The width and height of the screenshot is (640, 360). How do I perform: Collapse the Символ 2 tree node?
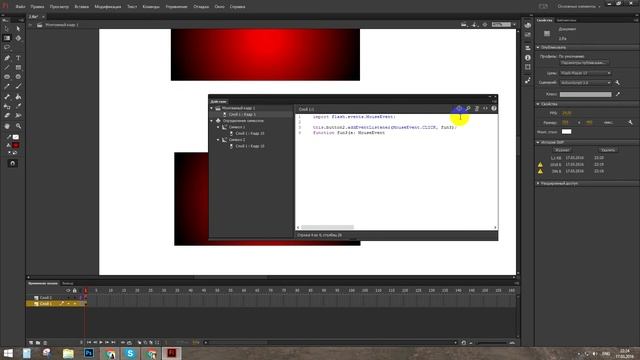pyautogui.click(x=218, y=140)
